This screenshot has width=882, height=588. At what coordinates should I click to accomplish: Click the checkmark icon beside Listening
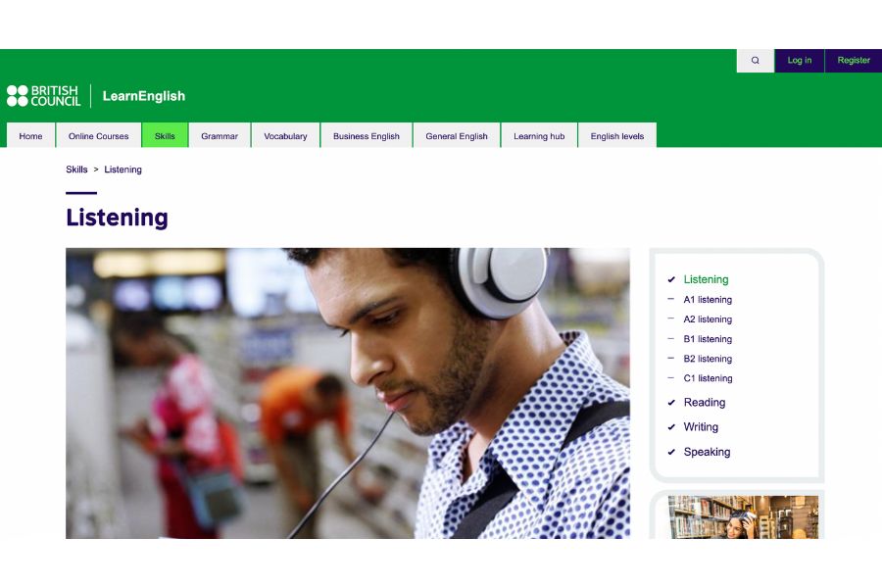click(671, 279)
